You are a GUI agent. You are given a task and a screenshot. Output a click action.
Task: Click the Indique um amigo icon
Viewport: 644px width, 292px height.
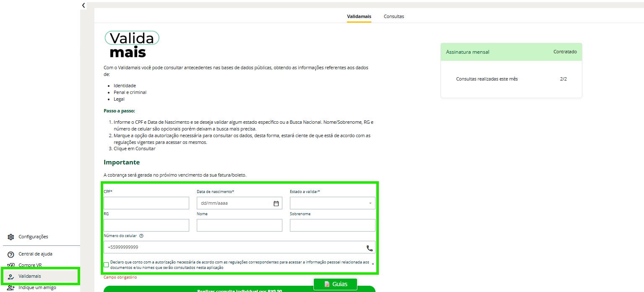pyautogui.click(x=11, y=288)
